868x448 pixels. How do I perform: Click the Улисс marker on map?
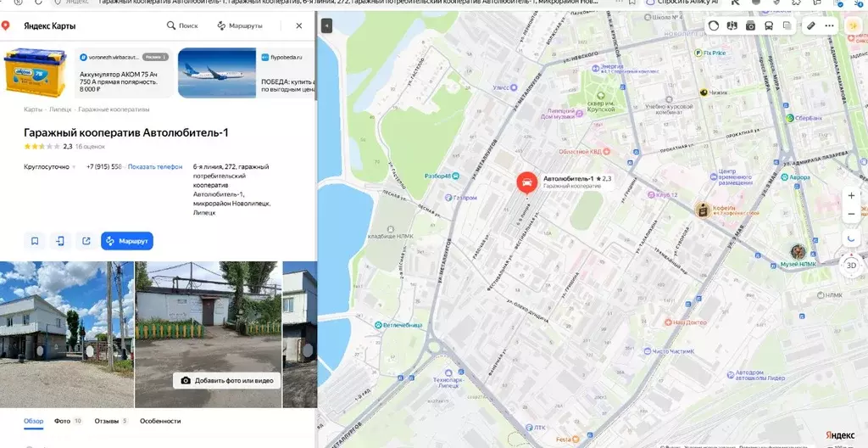[513, 87]
